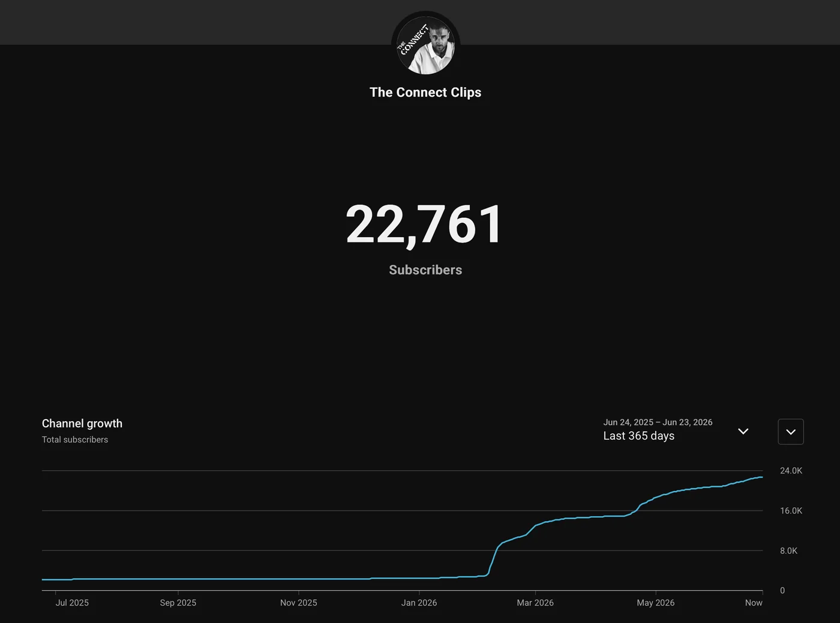
Task: Click the Mar 2026 x-axis label
Action: tap(535, 603)
